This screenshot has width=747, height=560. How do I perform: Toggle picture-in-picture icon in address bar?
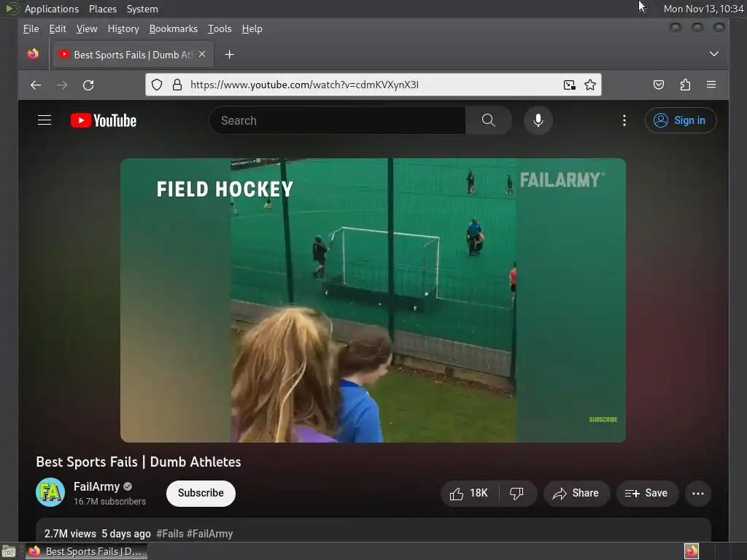pyautogui.click(x=569, y=85)
